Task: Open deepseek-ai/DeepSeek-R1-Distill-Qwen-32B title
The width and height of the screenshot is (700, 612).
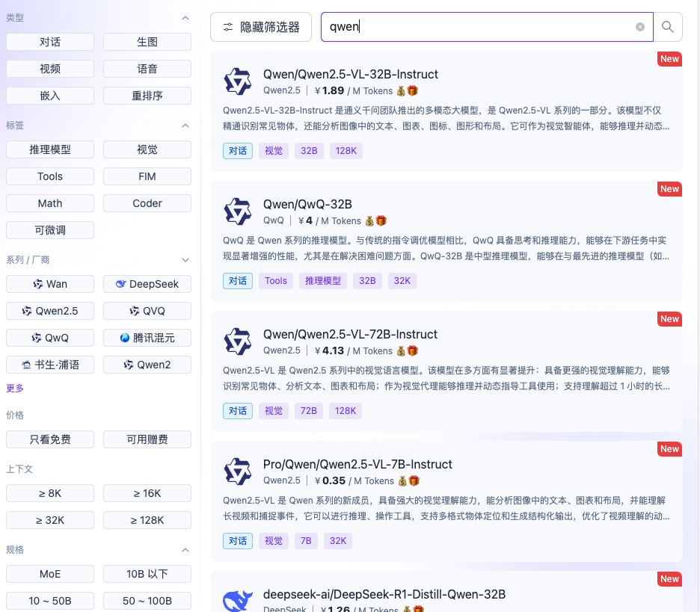Action: point(384,594)
